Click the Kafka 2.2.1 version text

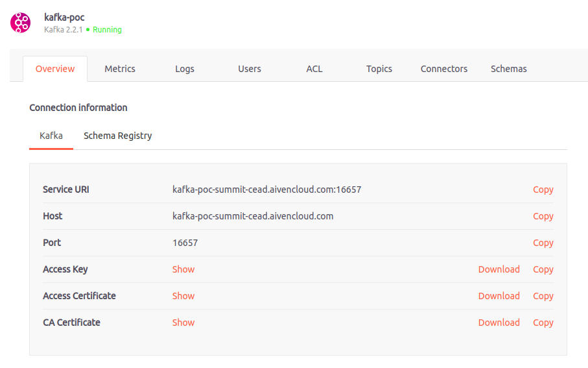tap(64, 30)
